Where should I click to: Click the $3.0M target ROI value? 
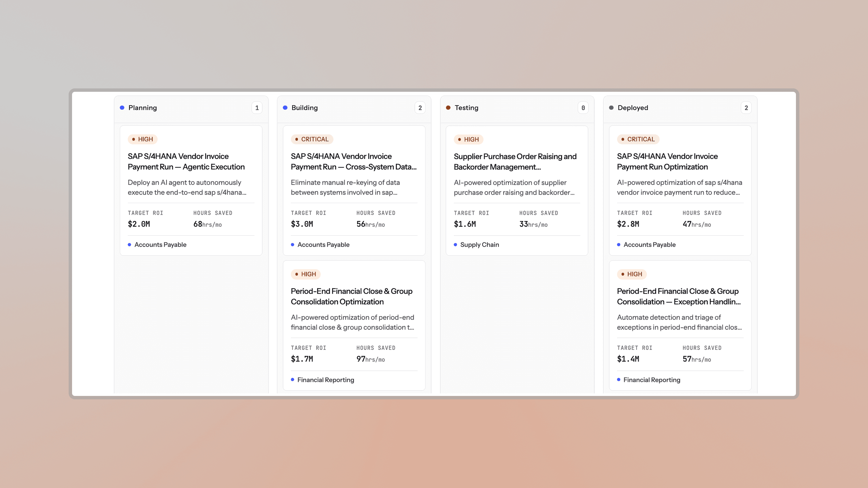coord(302,224)
